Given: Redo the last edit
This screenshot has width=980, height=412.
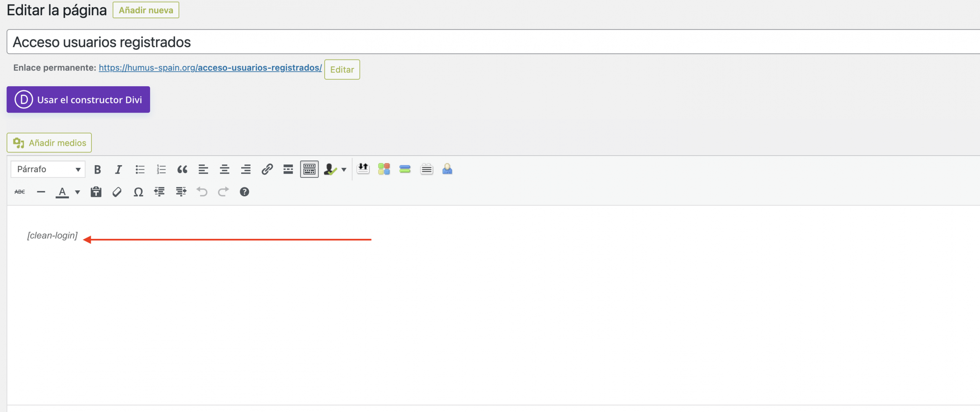Looking at the screenshot, I should [x=223, y=192].
